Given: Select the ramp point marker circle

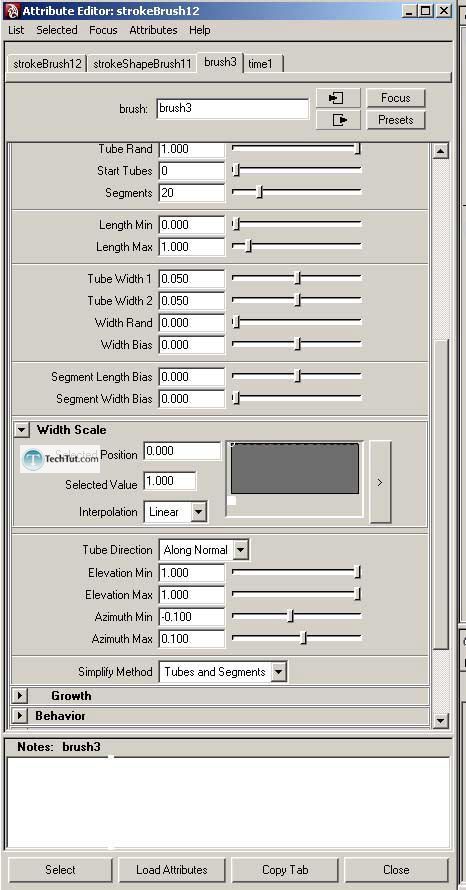Looking at the screenshot, I should click(233, 444).
